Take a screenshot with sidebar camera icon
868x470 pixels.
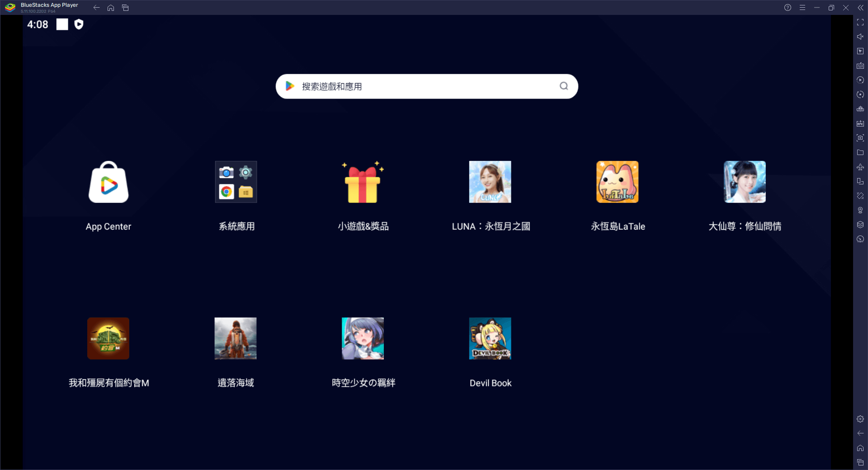pos(860,138)
